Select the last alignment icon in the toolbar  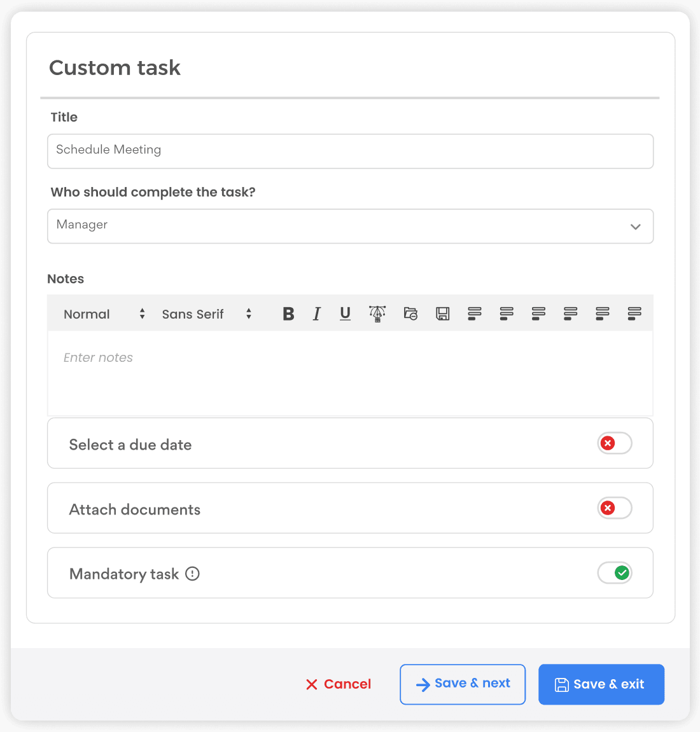pos(634,314)
